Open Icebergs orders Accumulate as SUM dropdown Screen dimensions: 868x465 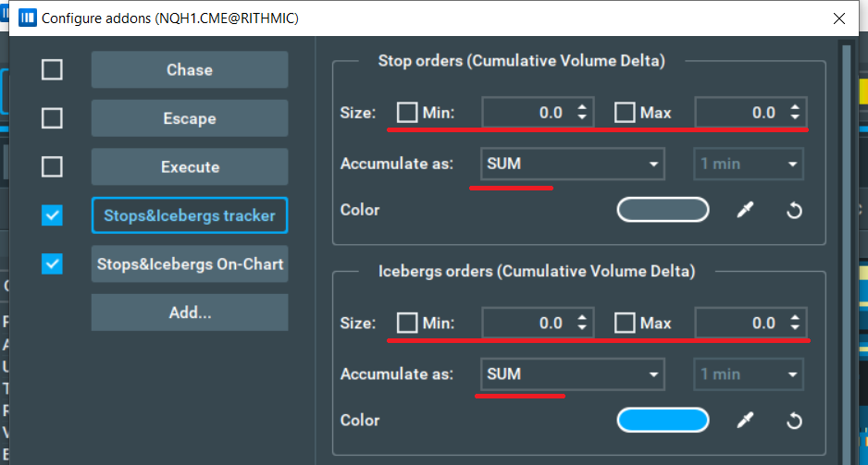coord(573,374)
